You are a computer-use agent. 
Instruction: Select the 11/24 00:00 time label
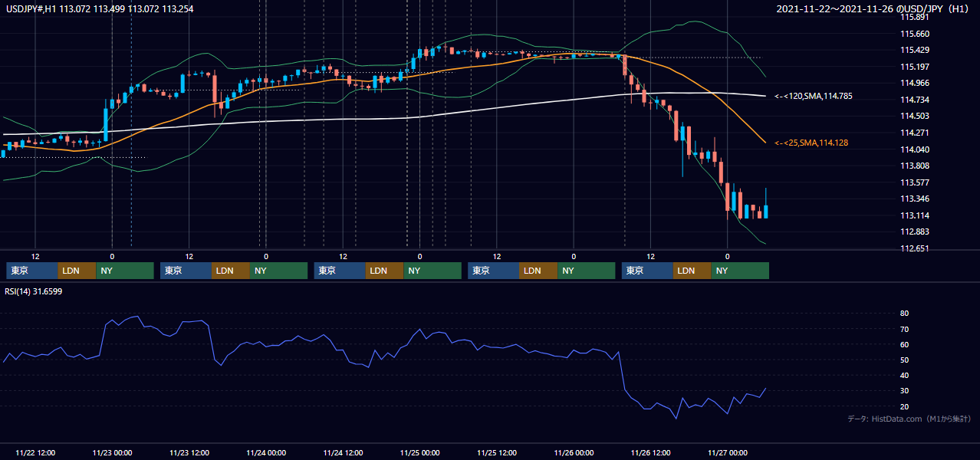point(266,452)
